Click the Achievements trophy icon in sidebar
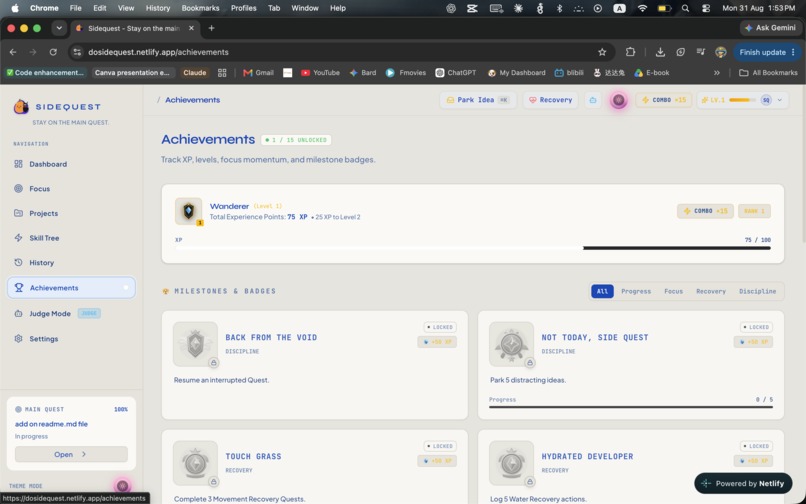Image resolution: width=806 pixels, height=504 pixels. [19, 288]
